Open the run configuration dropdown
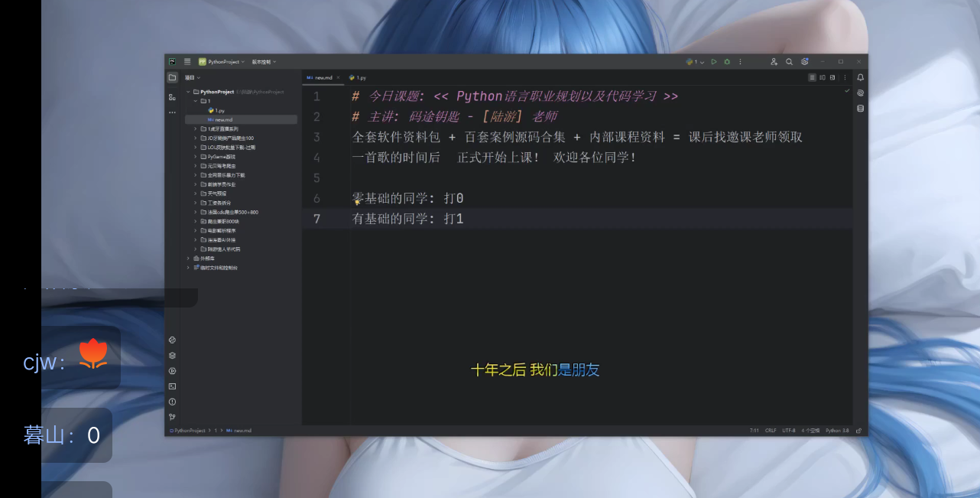980x498 pixels. [x=695, y=62]
